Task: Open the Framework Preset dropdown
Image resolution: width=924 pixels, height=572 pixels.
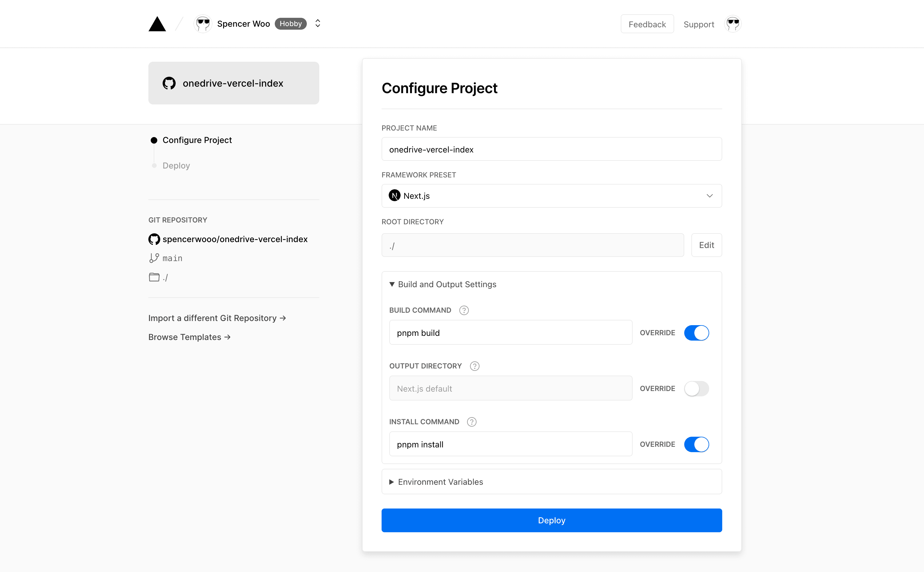Action: coord(709,196)
